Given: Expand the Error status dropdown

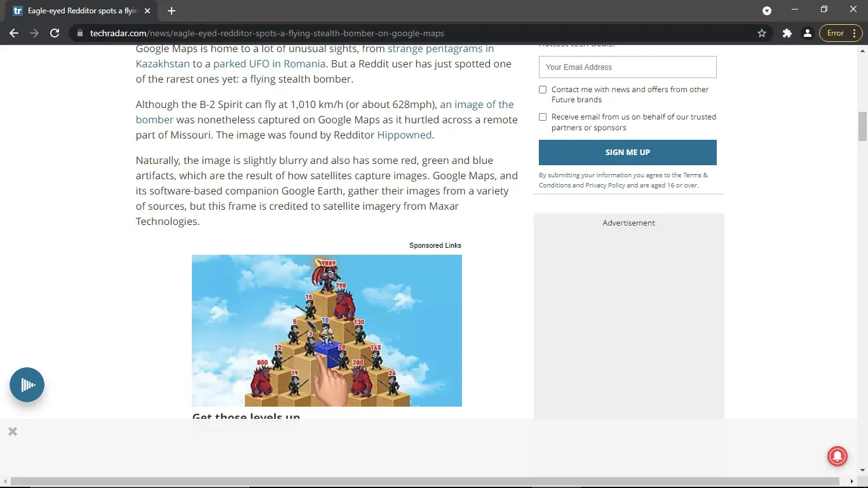Looking at the screenshot, I should [x=840, y=32].
